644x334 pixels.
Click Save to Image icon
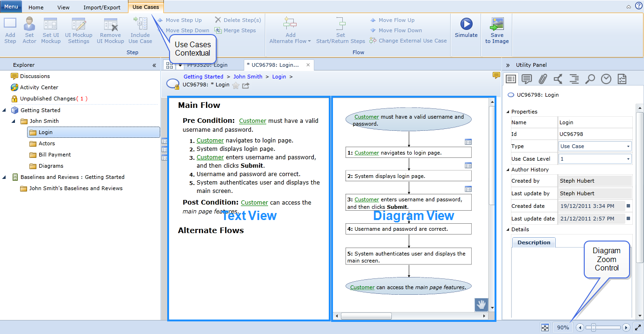pyautogui.click(x=497, y=24)
